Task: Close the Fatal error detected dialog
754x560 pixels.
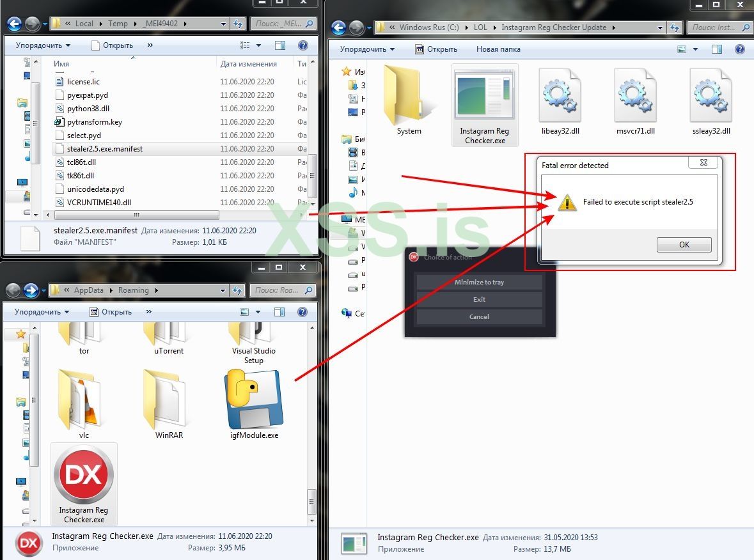Action: (x=703, y=162)
